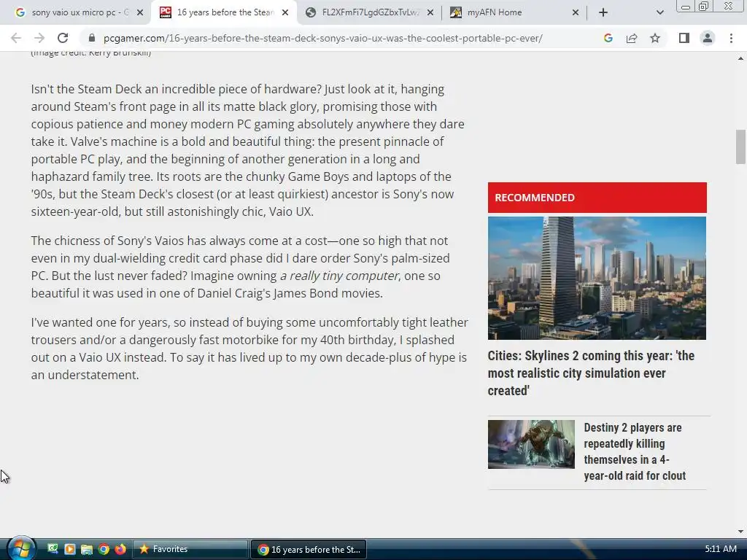Open the Windows Start menu
Screen dimensions: 747x560
(x=20, y=548)
